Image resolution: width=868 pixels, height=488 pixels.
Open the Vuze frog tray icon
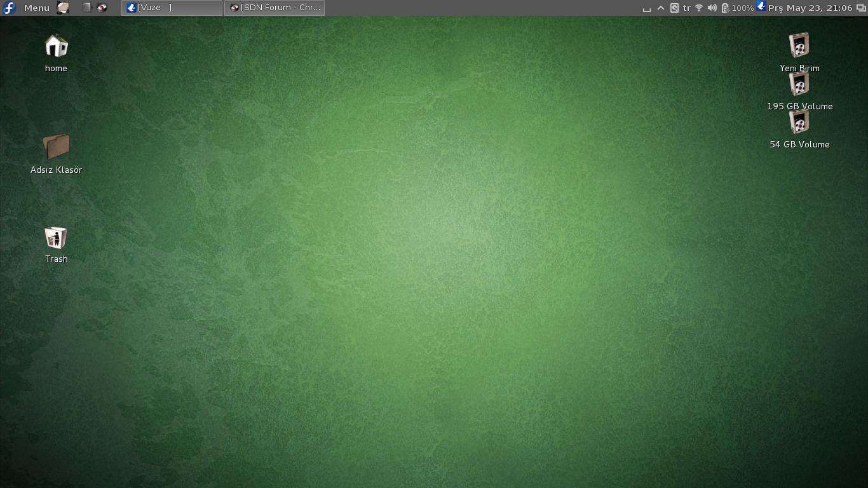pos(761,6)
